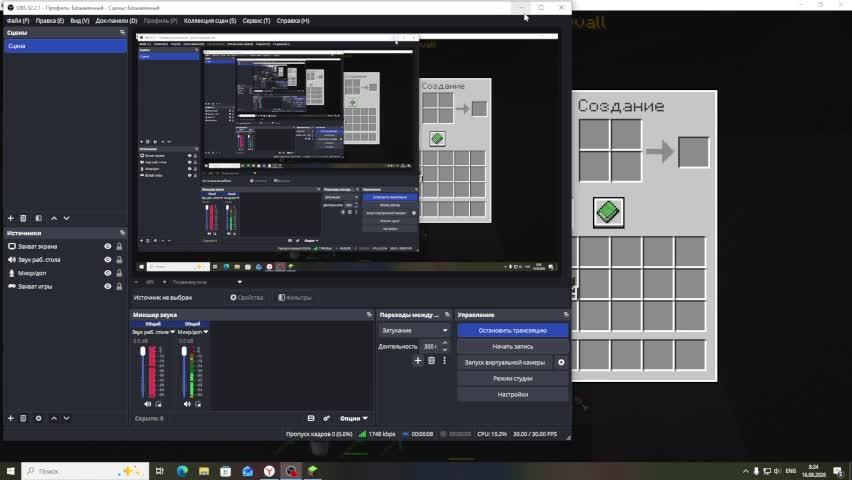The height and width of the screenshot is (480, 852).
Task: Undock the Управление panel
Action: tap(566, 315)
